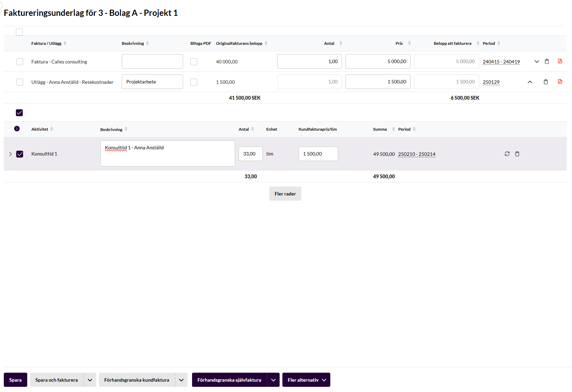Delete the Utlägg - Anna Anställd row
This screenshot has height=392, width=572.
[x=546, y=82]
